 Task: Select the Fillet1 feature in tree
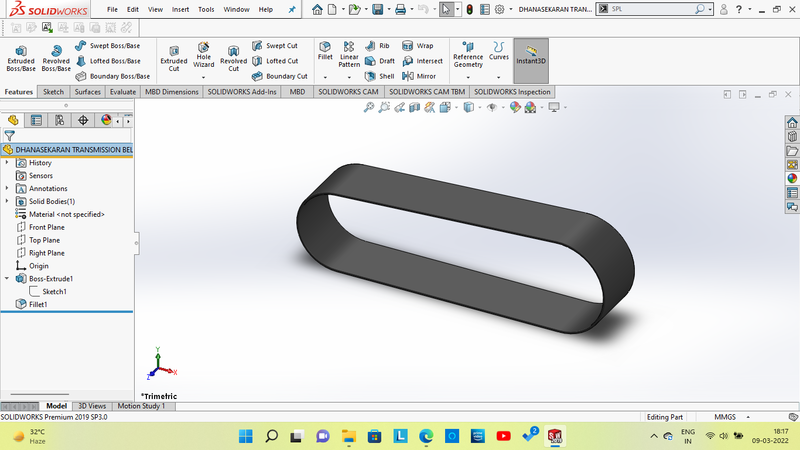[x=38, y=304]
